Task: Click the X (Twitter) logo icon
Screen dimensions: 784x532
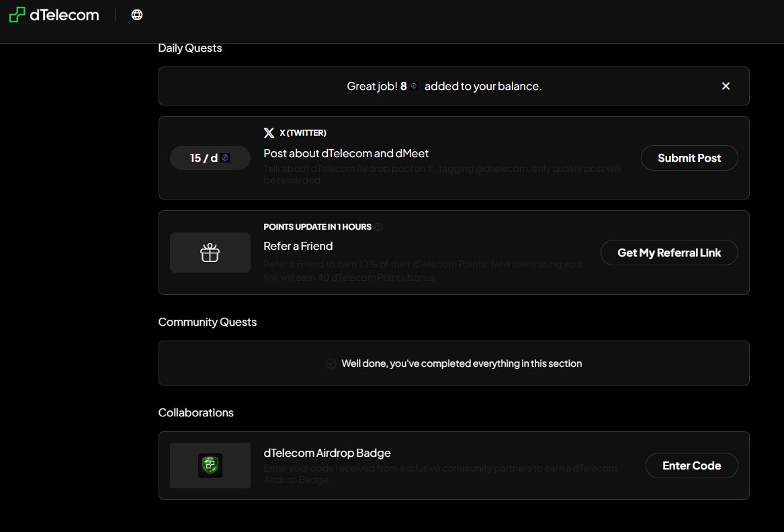Action: (x=269, y=132)
